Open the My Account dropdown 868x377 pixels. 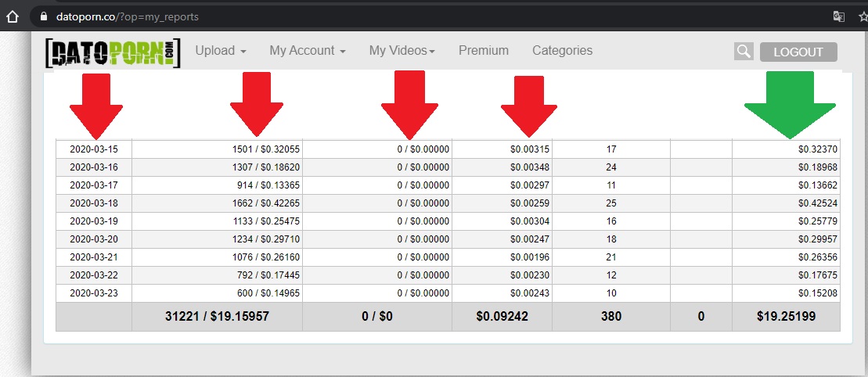click(x=308, y=51)
